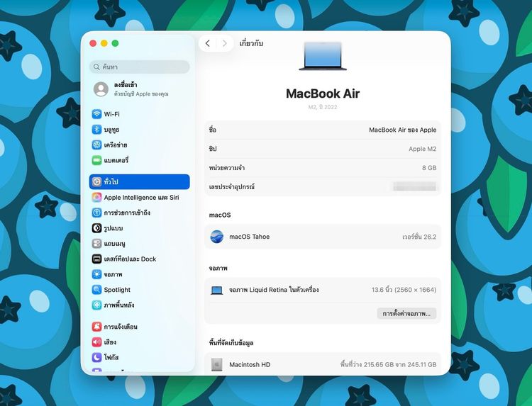Open การตั้งค่าจอภาพ... display settings button
Image resolution: width=532 pixels, height=406 pixels.
tap(406, 313)
